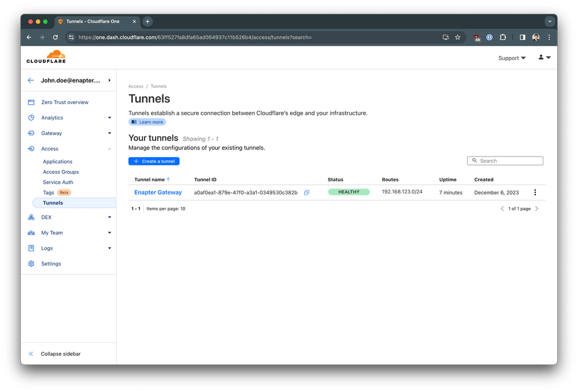Open the Support dropdown
Viewport: 578px width, 392px height.
click(511, 58)
